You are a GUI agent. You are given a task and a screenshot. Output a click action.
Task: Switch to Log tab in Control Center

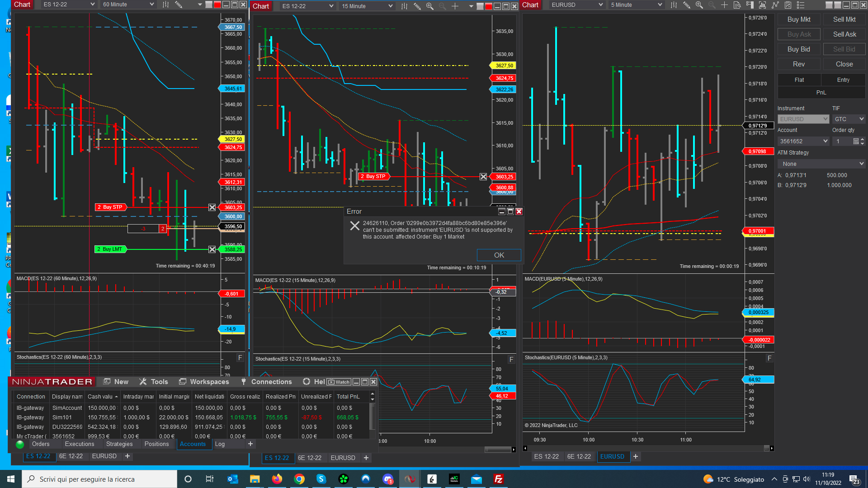pyautogui.click(x=220, y=444)
